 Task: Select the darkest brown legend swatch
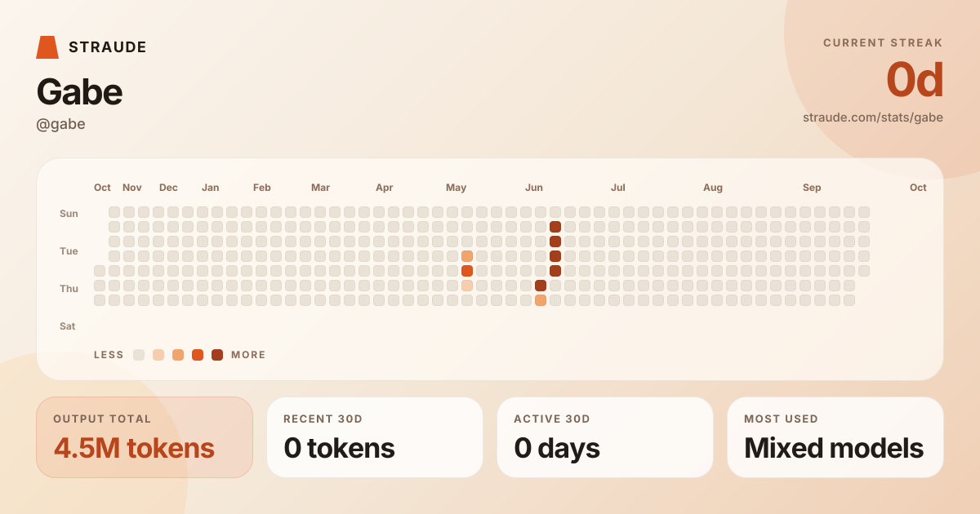217,355
